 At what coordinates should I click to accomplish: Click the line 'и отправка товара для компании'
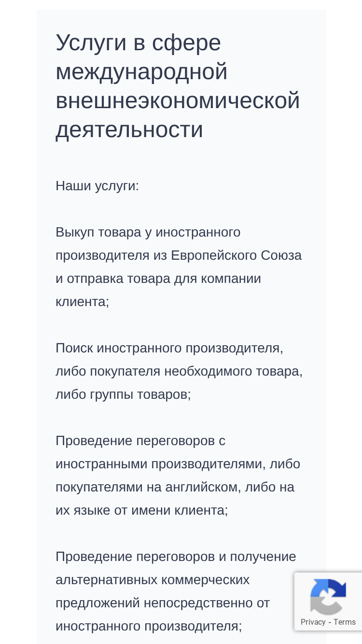pos(158,279)
